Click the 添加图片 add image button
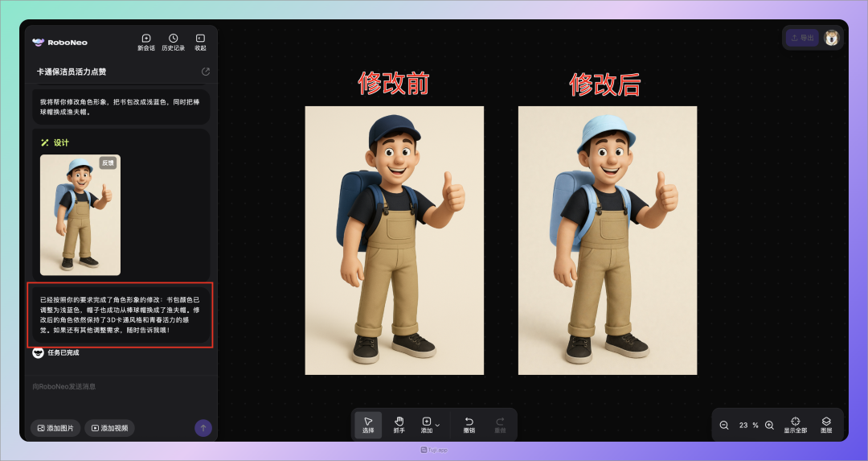This screenshot has height=461, width=868. pyautogui.click(x=55, y=428)
